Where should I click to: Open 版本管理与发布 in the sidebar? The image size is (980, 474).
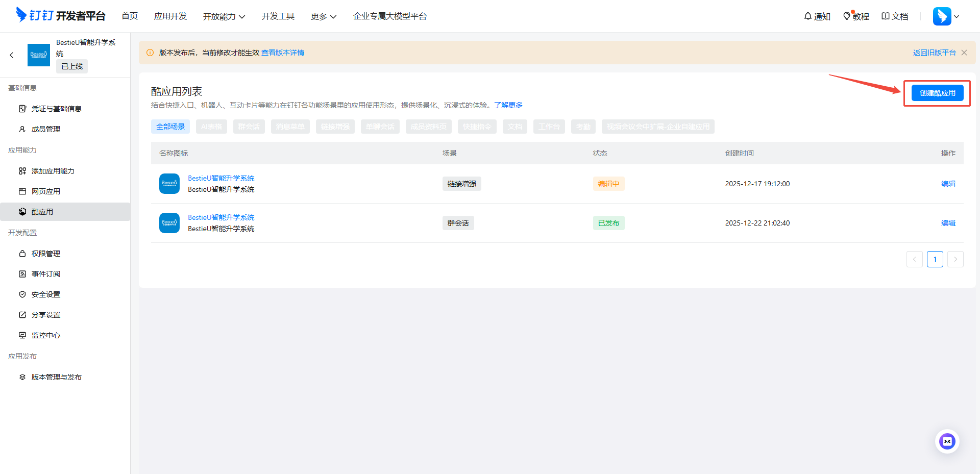[56, 377]
